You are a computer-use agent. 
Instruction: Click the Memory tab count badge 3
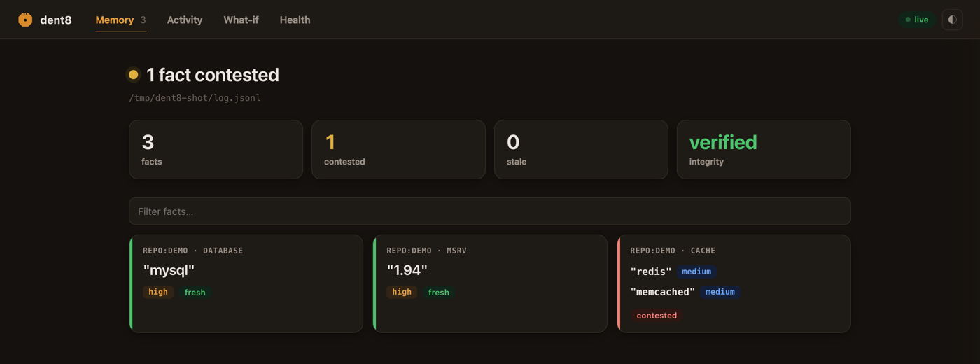[143, 20]
